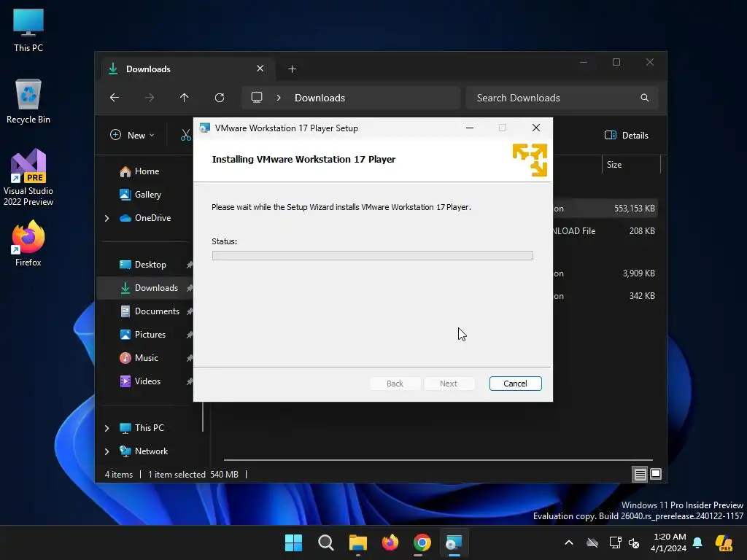Open Gallery in the navigation pane
Viewport: 747px width, 560px height.
147,195
